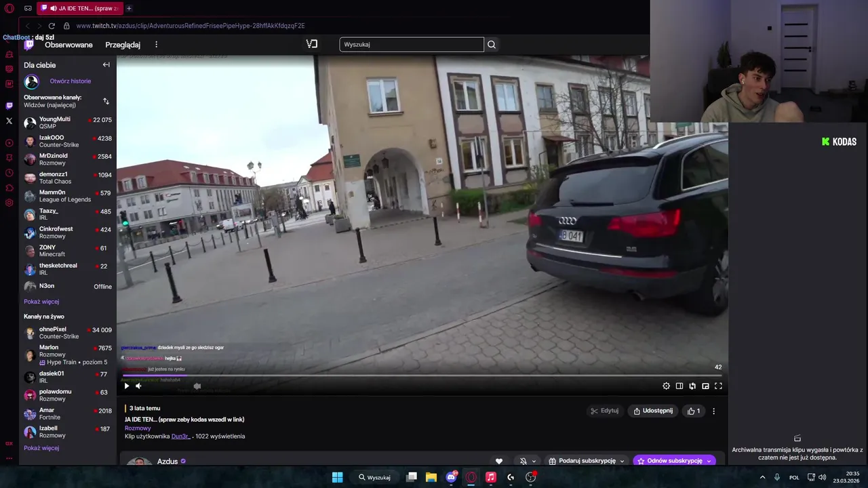This screenshot has width=868, height=488.
Task: Open Apple Music from the taskbar
Action: tap(491, 477)
